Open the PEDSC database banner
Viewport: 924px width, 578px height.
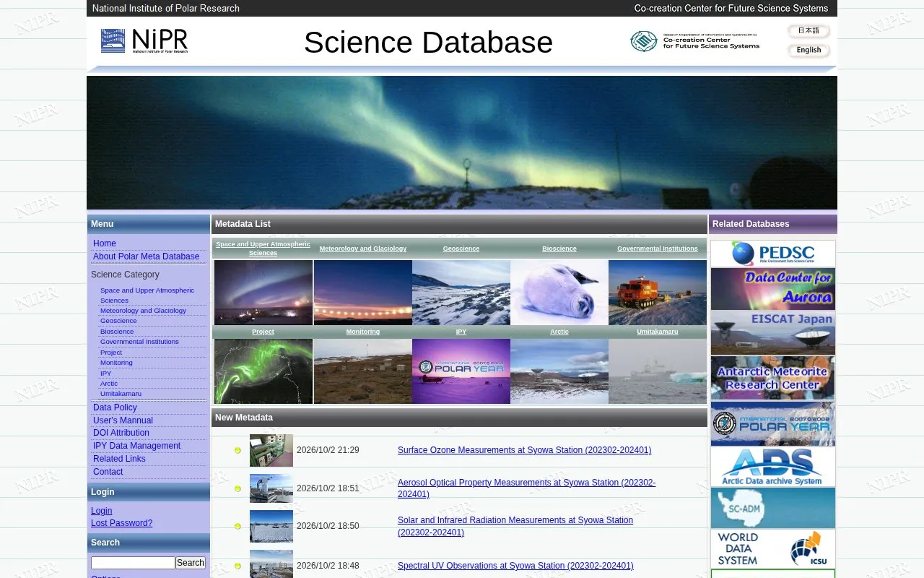(x=773, y=254)
